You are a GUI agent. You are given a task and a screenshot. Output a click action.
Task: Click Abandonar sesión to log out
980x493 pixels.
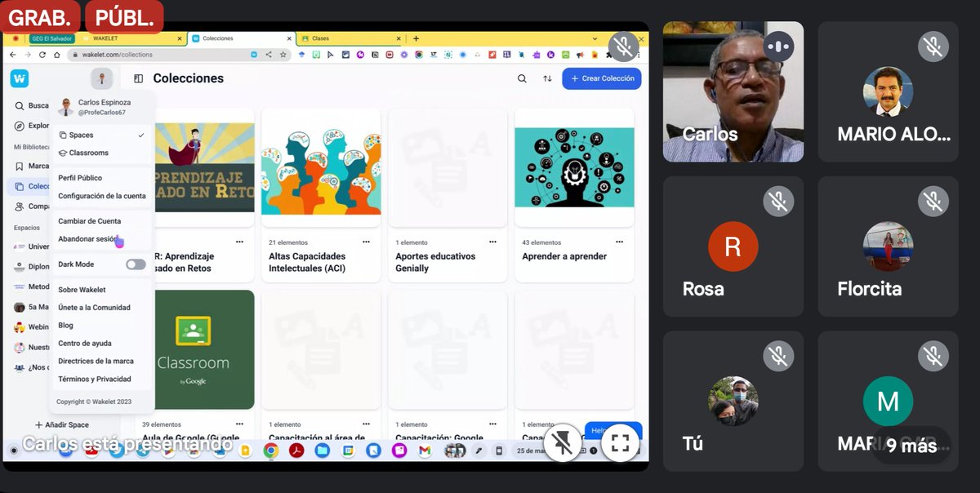tap(88, 239)
